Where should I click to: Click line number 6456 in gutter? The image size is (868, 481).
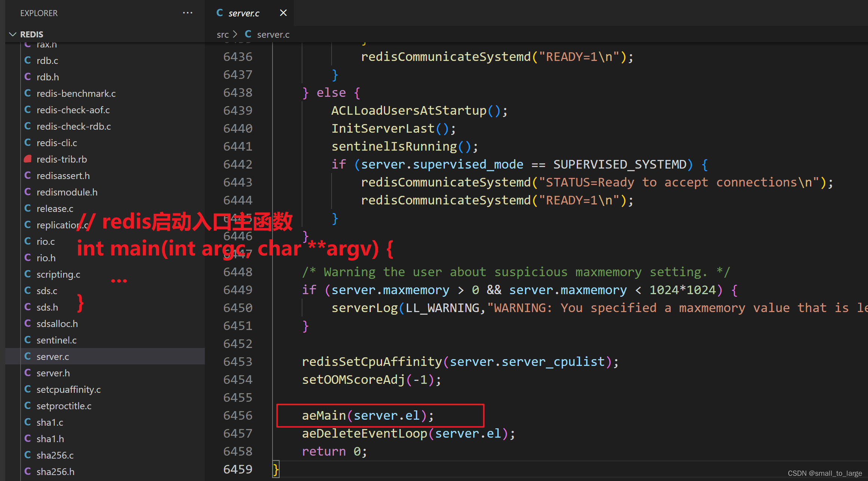pyautogui.click(x=238, y=416)
